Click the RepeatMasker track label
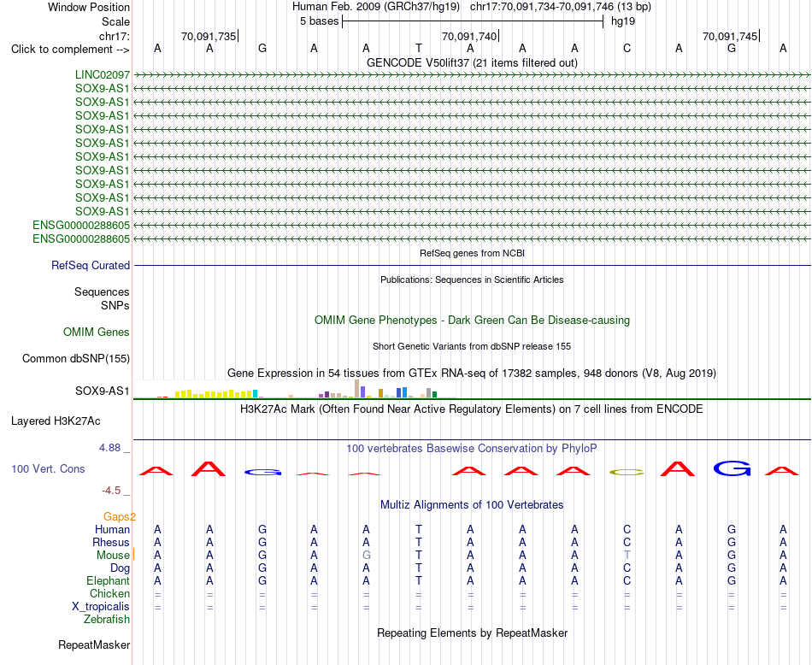 point(94,644)
